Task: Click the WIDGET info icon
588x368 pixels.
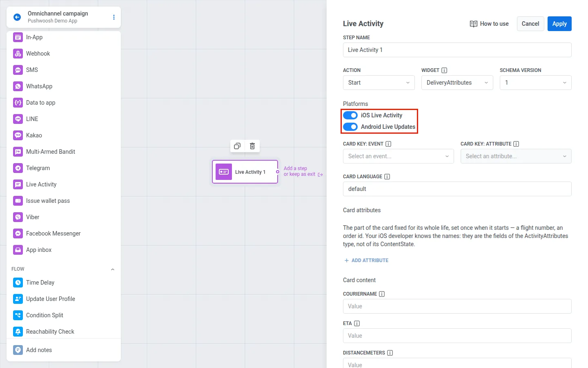Action: [x=444, y=70]
